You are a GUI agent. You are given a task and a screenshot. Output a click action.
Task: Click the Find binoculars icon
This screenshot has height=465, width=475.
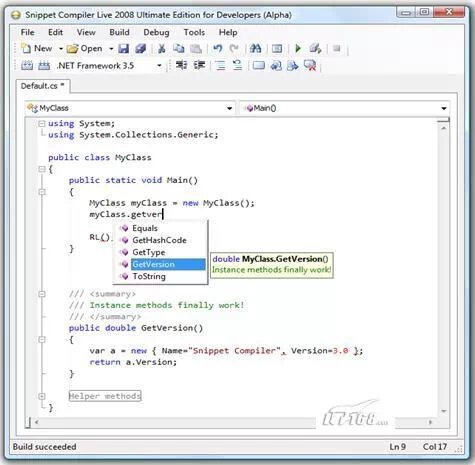coord(255,49)
